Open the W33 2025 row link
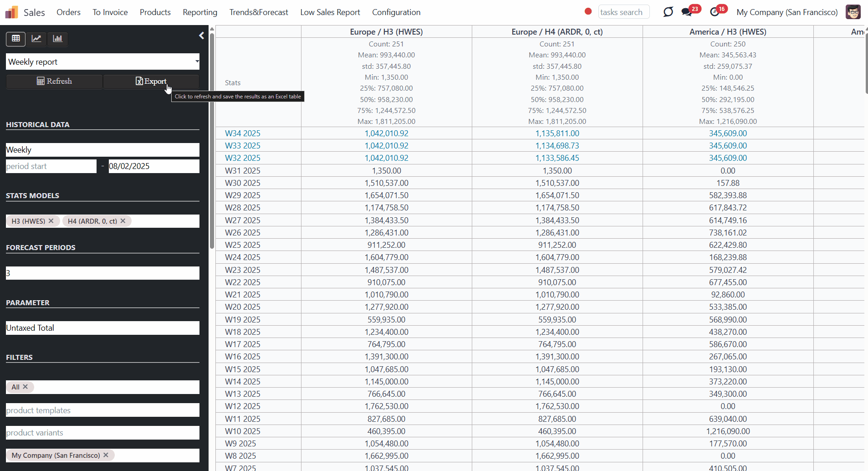 pyautogui.click(x=243, y=146)
